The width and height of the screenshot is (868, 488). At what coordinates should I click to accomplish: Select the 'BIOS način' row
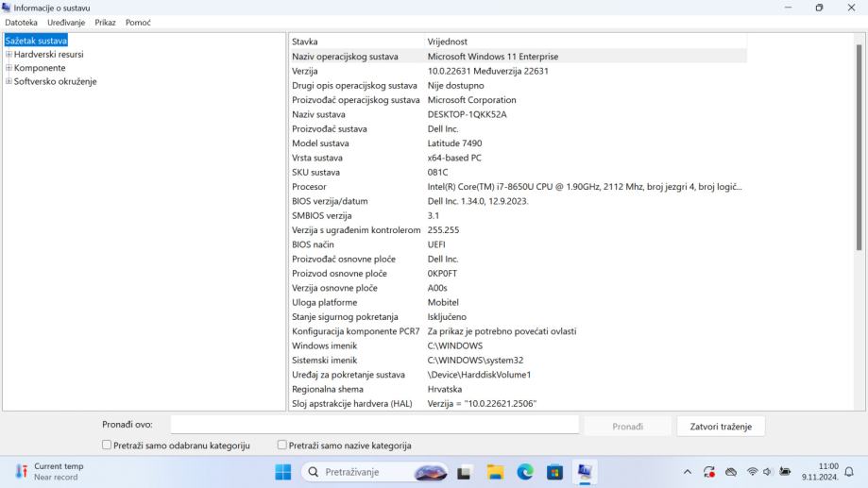click(x=519, y=244)
